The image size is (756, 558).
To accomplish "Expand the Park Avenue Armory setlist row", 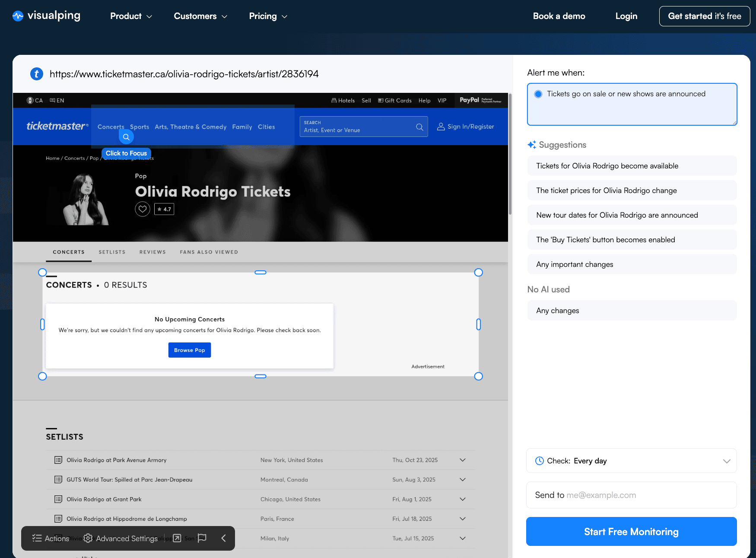I will [462, 460].
